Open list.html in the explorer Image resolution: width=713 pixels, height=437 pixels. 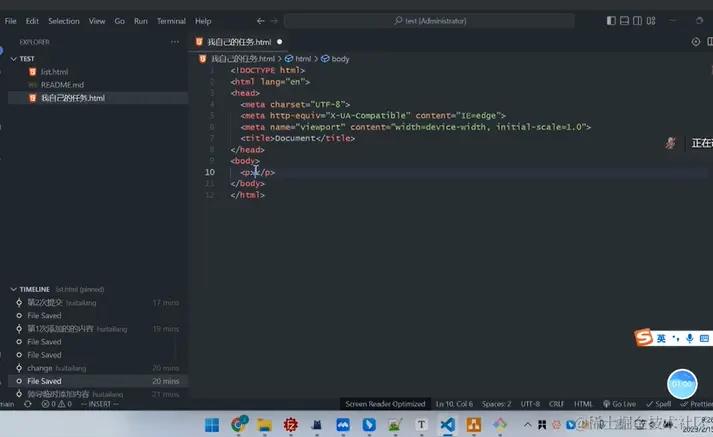[54, 72]
